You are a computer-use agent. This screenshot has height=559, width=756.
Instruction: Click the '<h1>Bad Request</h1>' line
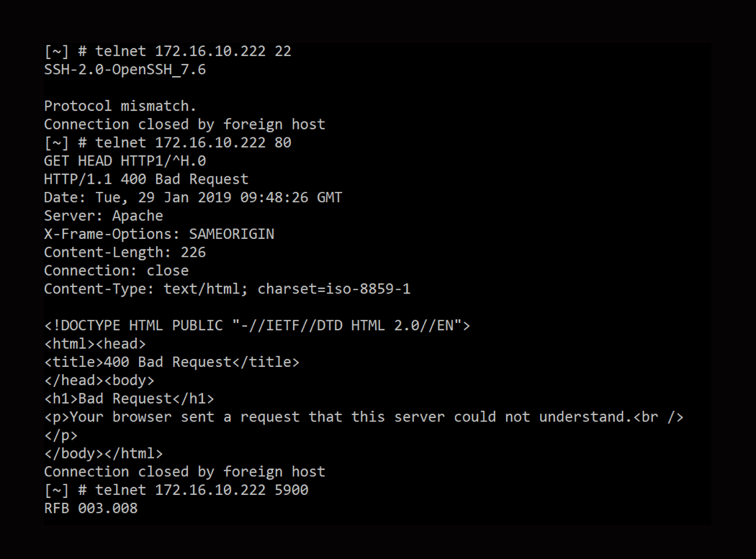coord(129,399)
